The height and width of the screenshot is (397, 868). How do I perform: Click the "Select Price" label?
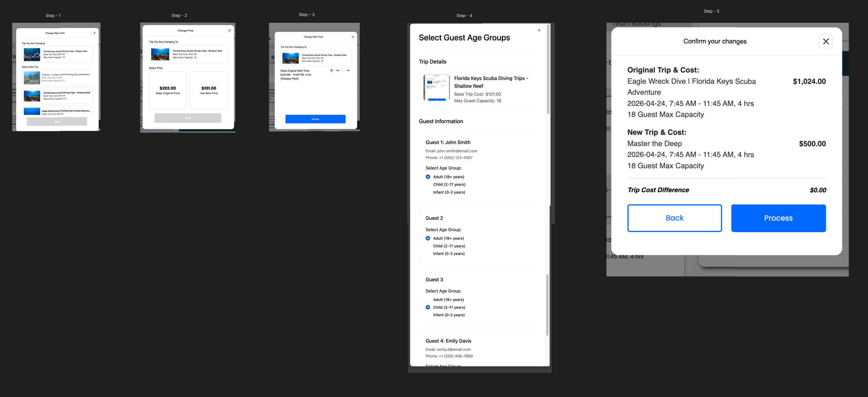[156, 68]
